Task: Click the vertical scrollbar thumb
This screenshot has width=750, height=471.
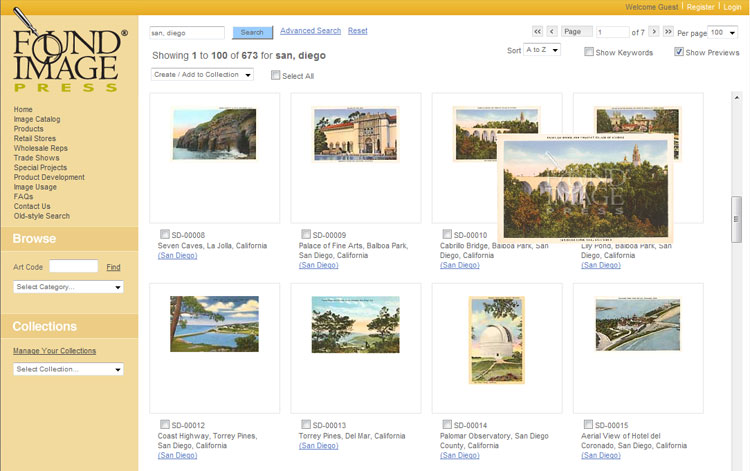Action: [x=736, y=219]
